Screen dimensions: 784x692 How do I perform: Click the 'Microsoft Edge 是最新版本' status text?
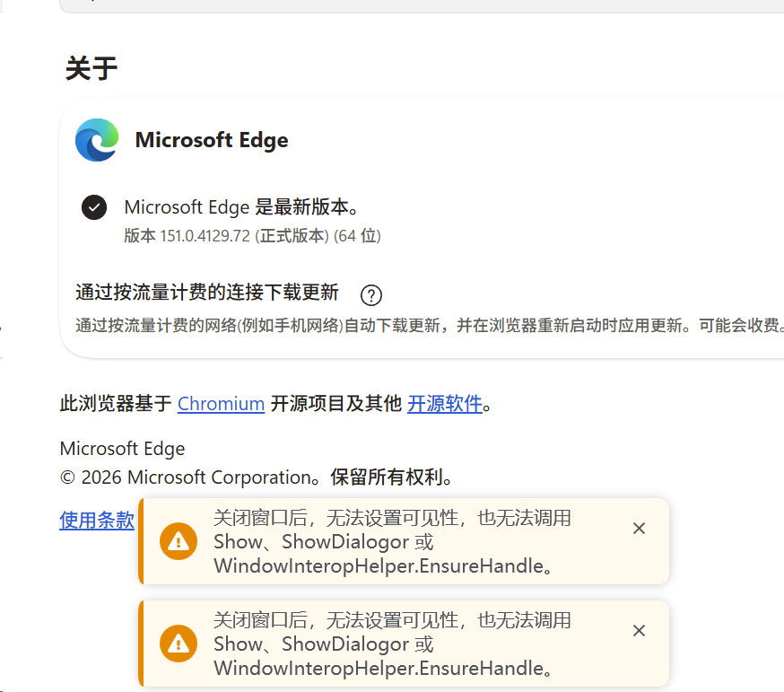pos(241,207)
